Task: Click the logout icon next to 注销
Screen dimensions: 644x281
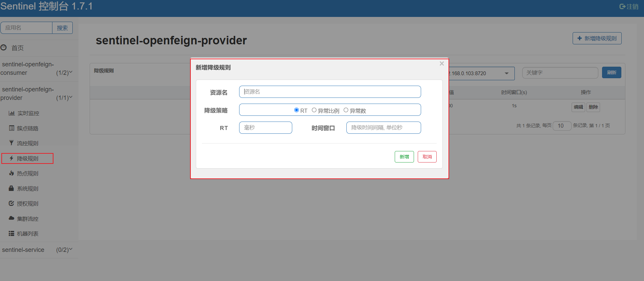Action: tap(622, 6)
